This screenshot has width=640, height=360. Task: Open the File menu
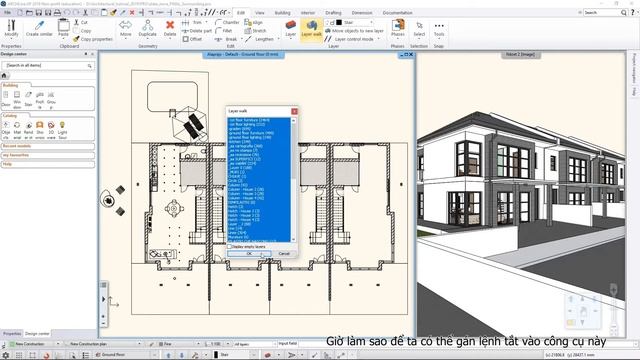[x=7, y=13]
